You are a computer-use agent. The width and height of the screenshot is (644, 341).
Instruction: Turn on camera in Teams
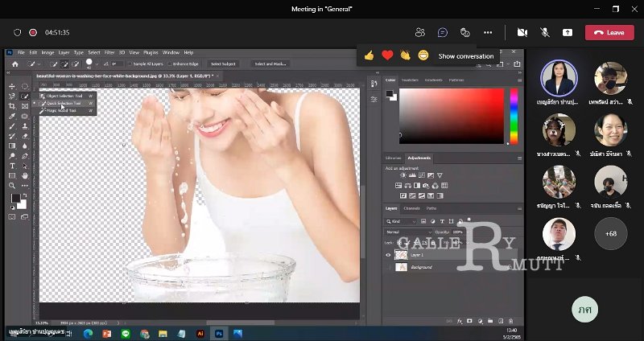[x=522, y=32]
